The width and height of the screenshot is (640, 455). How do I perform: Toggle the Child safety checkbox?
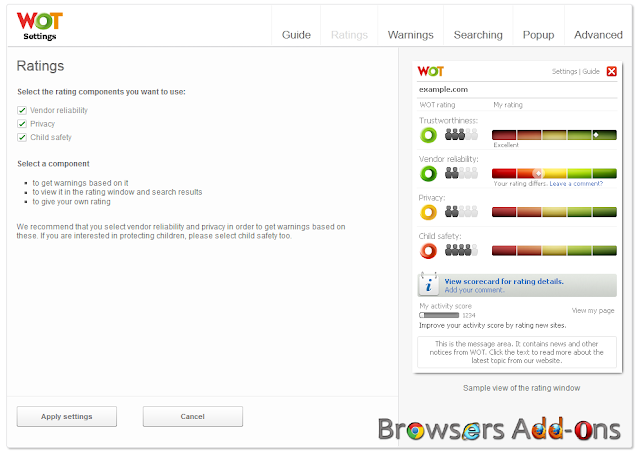click(x=22, y=138)
